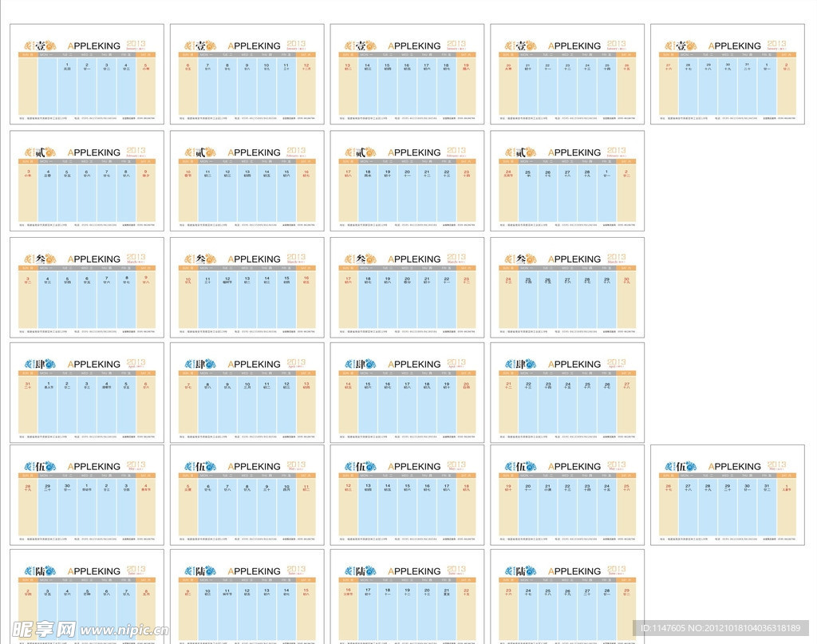Image resolution: width=817 pixels, height=644 pixels.
Task: Select the January week page dated 20 to 26
Action: (x=567, y=74)
